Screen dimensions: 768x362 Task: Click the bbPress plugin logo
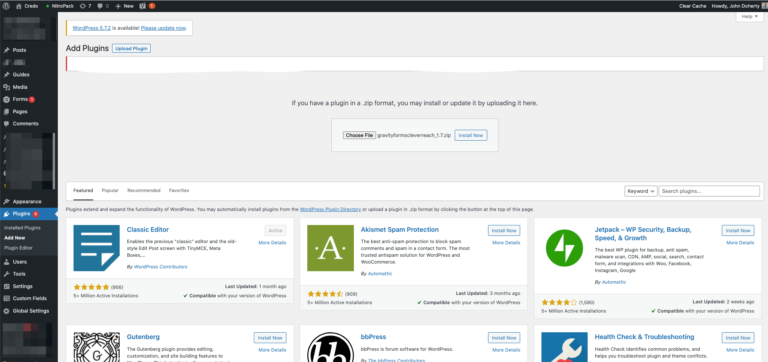(330, 347)
